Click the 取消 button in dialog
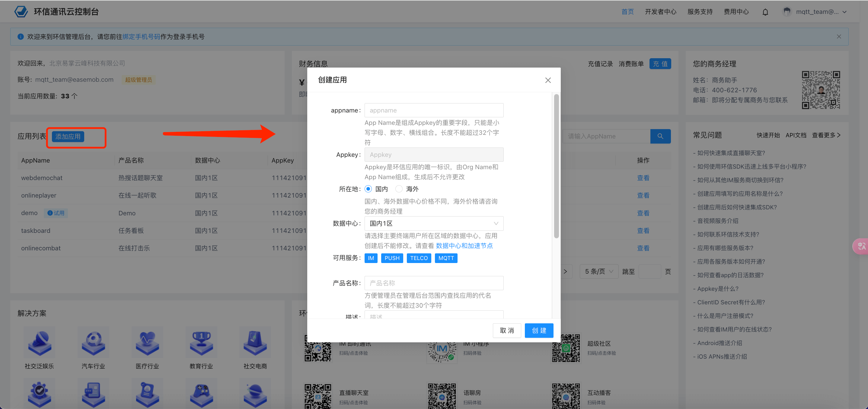868x409 pixels. (x=507, y=331)
